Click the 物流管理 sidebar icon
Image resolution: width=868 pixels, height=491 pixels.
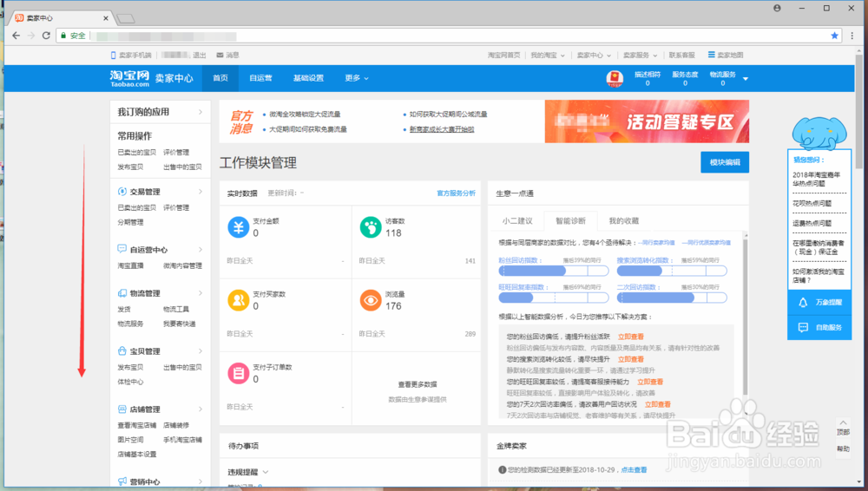point(122,293)
